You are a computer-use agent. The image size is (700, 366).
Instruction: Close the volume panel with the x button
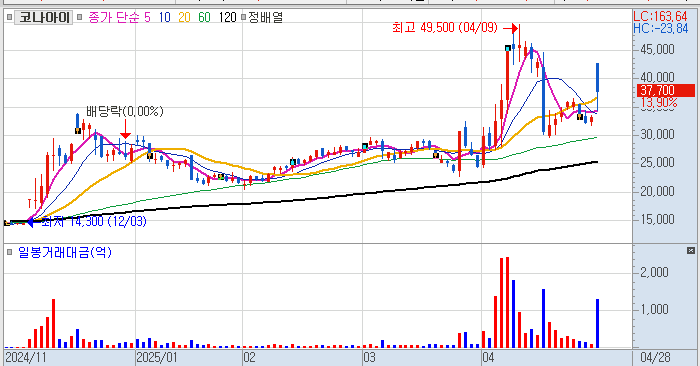click(691, 250)
